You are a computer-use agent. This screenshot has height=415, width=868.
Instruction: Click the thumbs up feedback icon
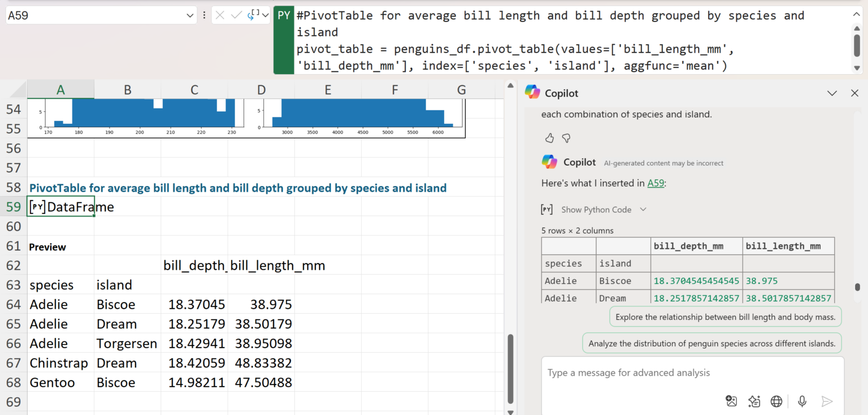click(549, 138)
